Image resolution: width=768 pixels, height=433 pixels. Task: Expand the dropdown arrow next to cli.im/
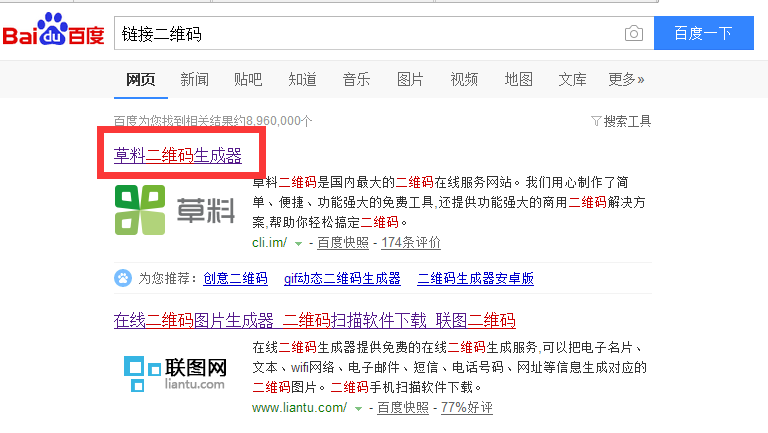(298, 243)
